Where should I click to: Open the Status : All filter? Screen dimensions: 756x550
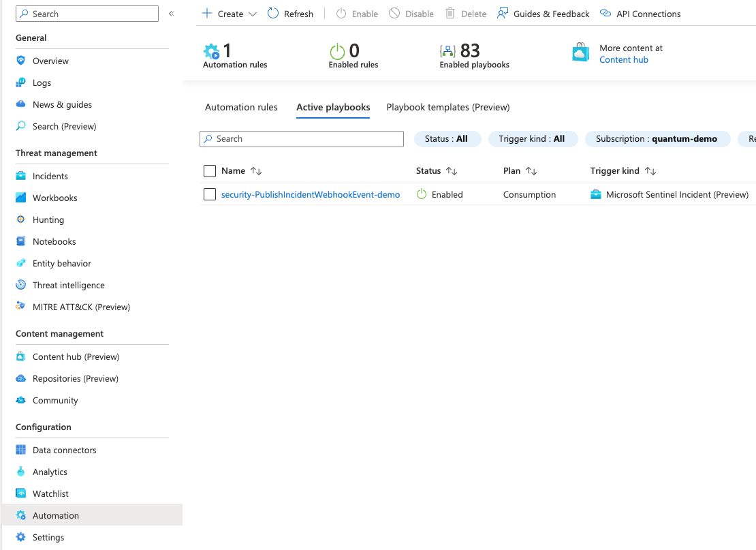pyautogui.click(x=447, y=139)
